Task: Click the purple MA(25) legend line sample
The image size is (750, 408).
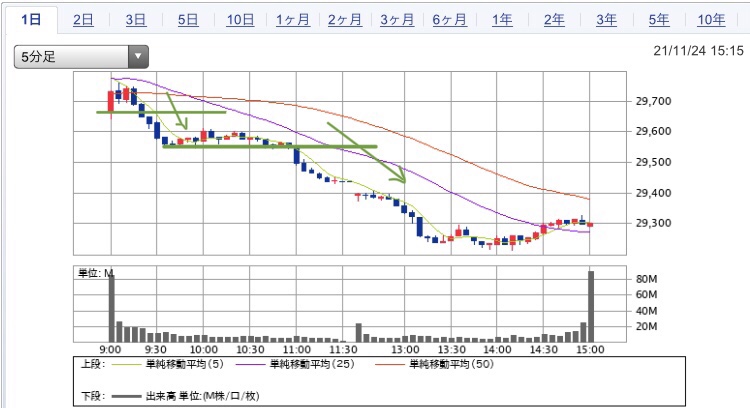Action: (x=251, y=365)
